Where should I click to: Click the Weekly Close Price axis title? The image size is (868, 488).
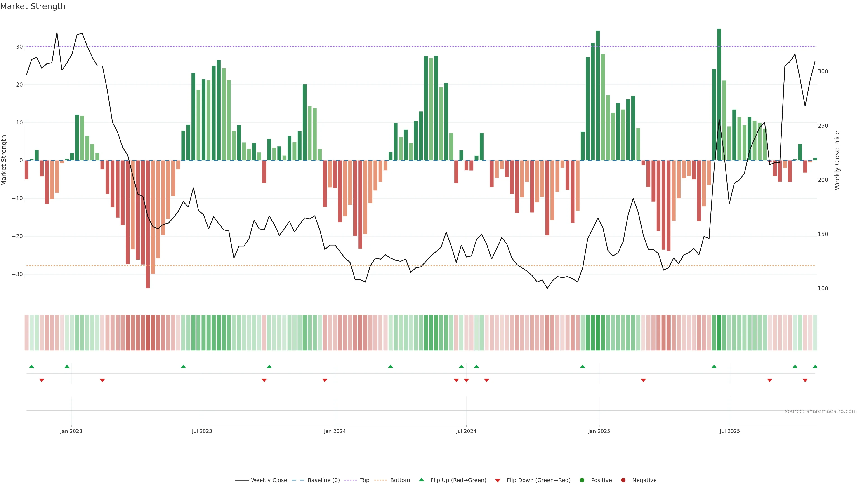click(837, 160)
